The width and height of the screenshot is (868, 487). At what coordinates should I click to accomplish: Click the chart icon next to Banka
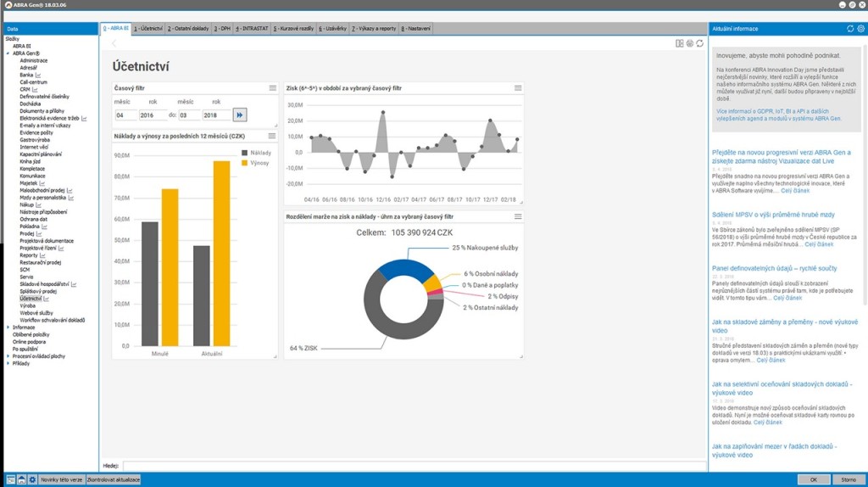coord(37,75)
